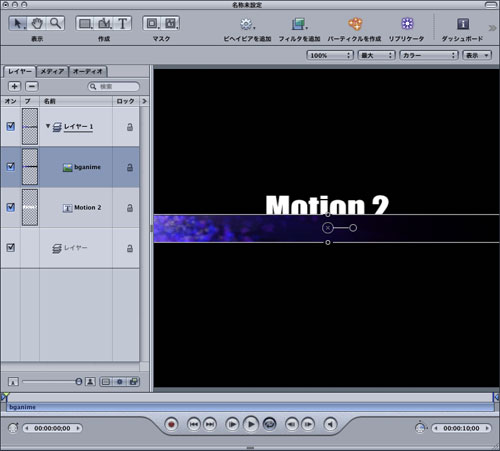Select the bezier mask tool
Screen dimensions: 500x451
(x=171, y=23)
